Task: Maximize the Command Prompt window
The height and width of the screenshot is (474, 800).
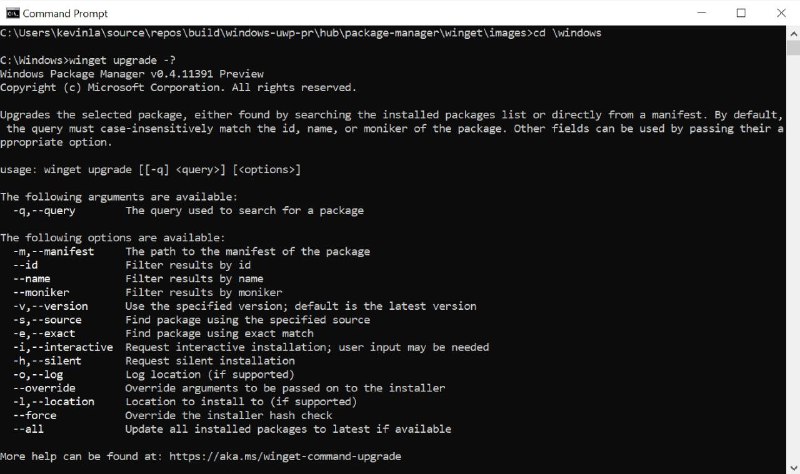Action: [x=741, y=13]
